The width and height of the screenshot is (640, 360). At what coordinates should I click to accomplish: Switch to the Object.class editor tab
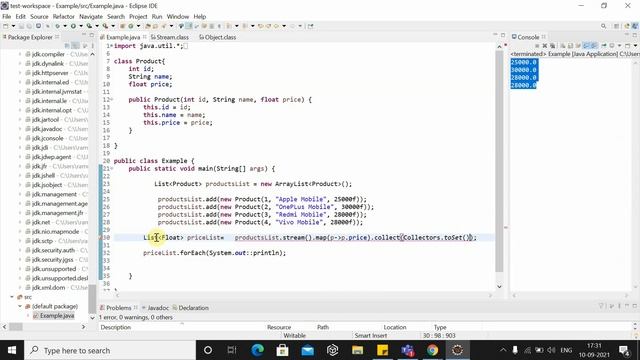click(218, 37)
